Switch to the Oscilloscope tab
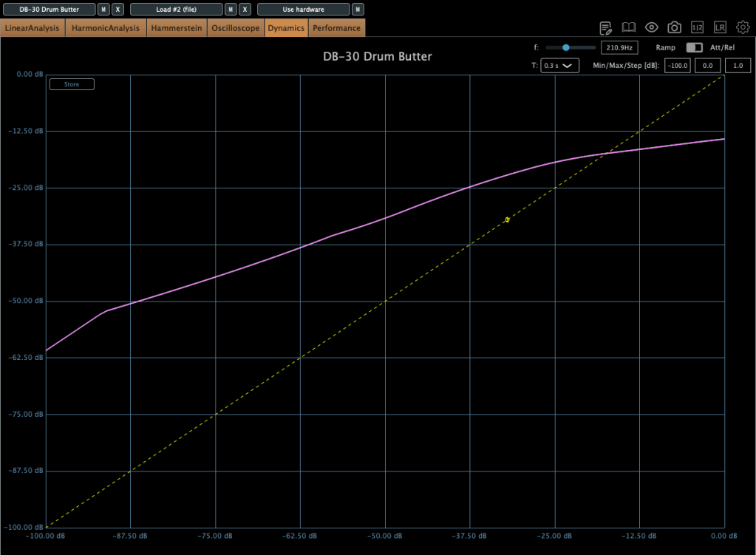Screen dimensions: 756x555 click(x=235, y=28)
